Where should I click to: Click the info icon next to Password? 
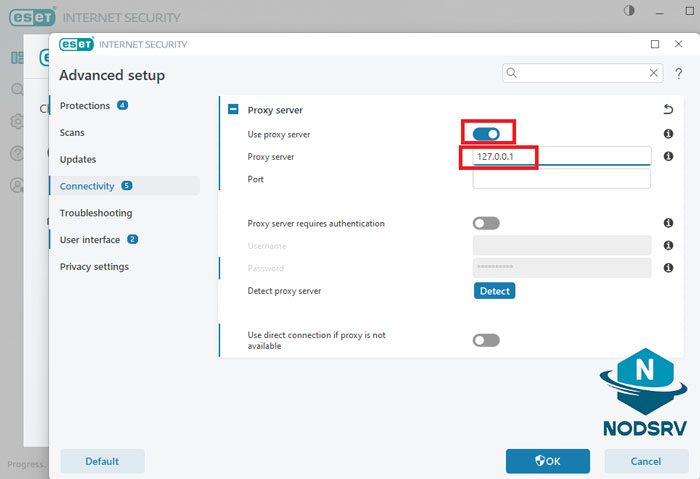pos(668,268)
